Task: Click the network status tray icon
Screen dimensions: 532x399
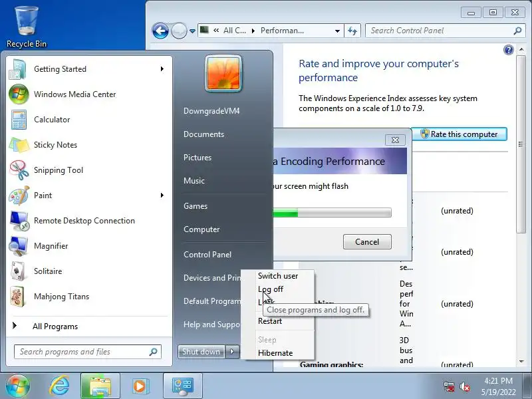Action: pos(448,386)
